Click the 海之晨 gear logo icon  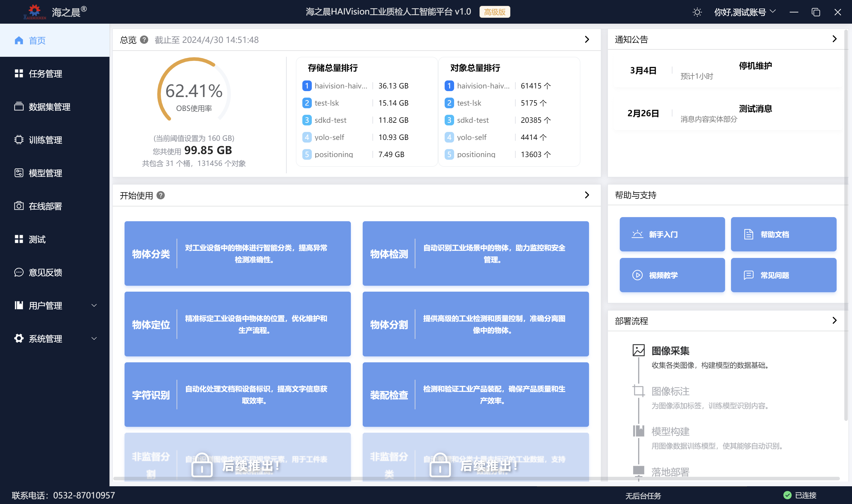35,12
